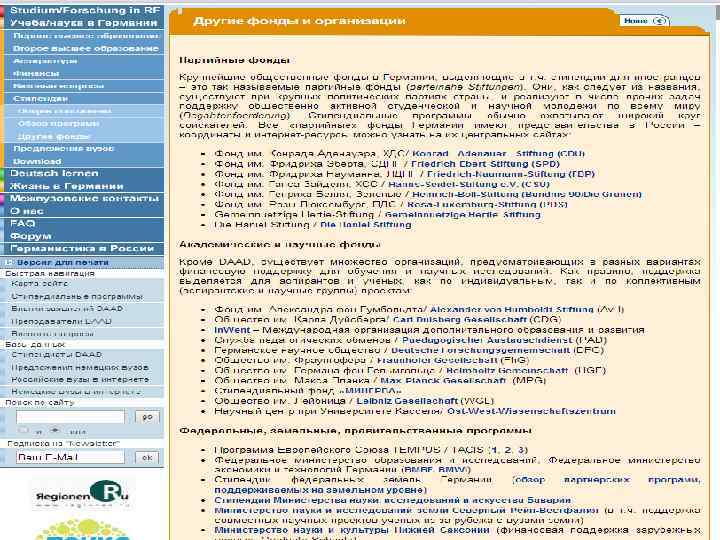Open Pädagogischer Austauschdienst link

click(x=487, y=340)
